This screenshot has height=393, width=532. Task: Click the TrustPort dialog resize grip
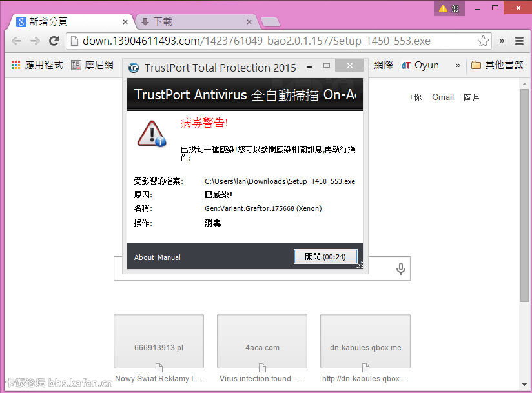coord(360,265)
